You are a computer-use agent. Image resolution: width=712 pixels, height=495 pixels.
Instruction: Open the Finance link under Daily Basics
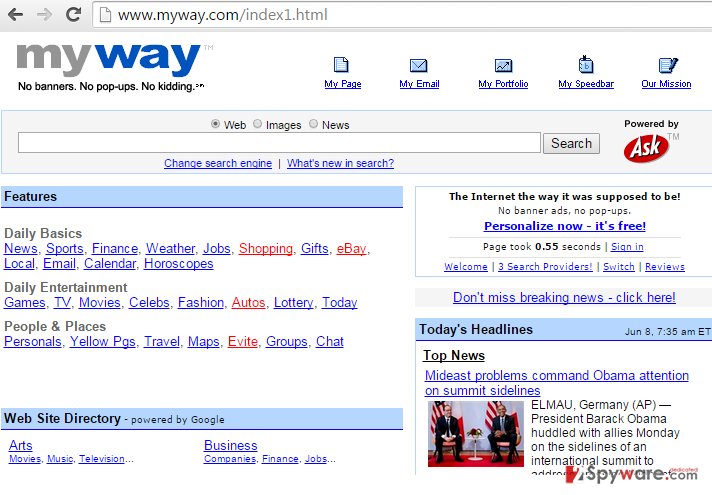[115, 249]
